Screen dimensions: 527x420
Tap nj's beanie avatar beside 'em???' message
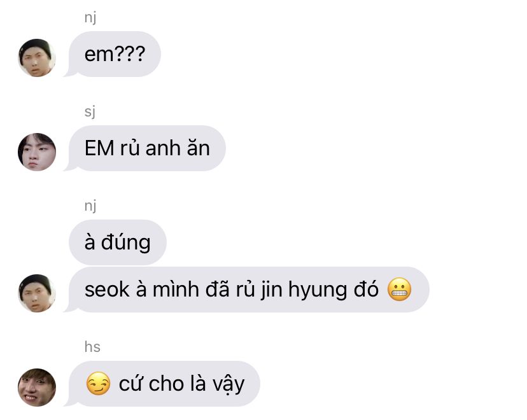pos(37,58)
